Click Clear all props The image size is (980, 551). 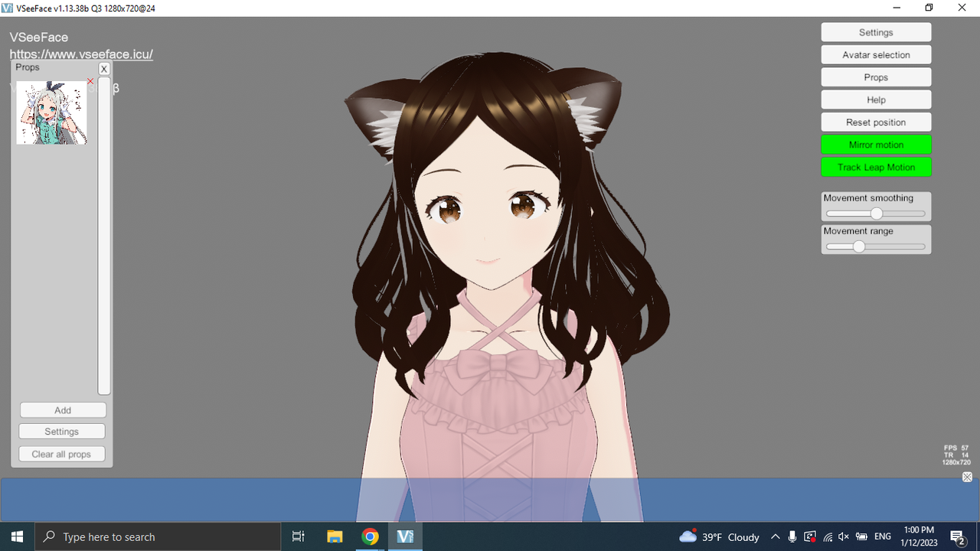[62, 454]
